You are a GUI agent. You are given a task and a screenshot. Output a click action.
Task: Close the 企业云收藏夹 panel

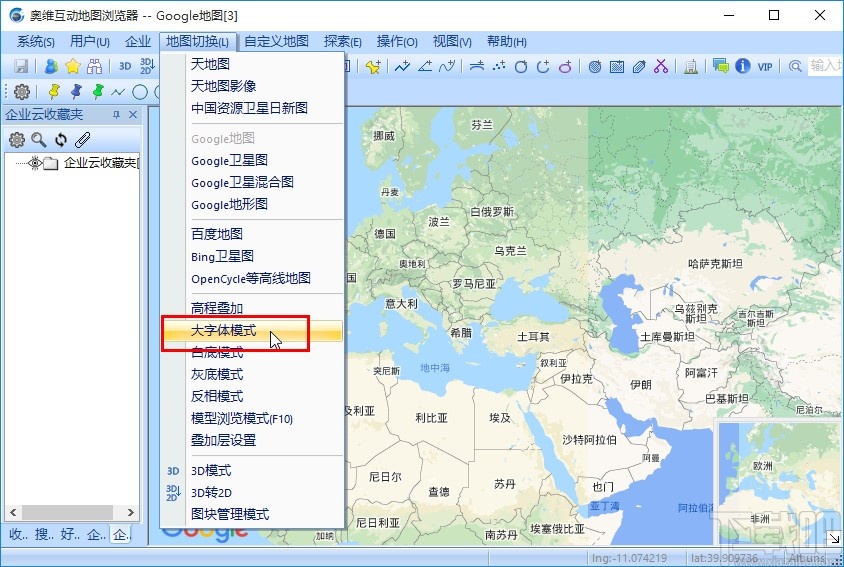[x=133, y=115]
